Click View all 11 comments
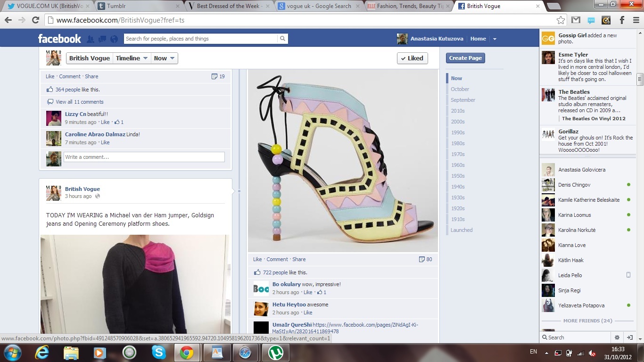Screen dimensions: 644x362 point(79,102)
